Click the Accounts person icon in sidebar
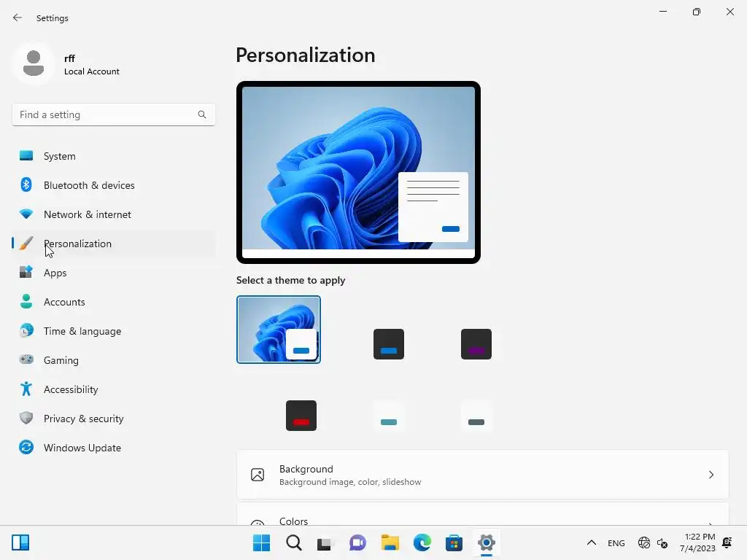 point(26,301)
